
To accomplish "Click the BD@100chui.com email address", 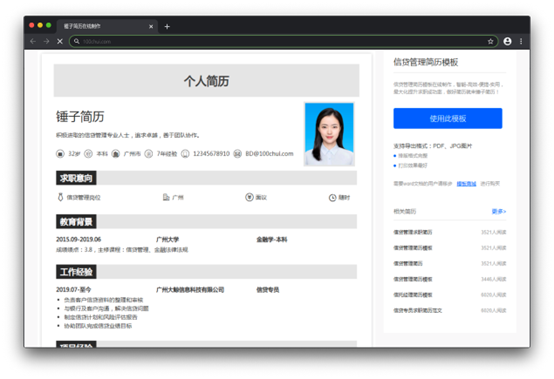I will click(269, 154).
